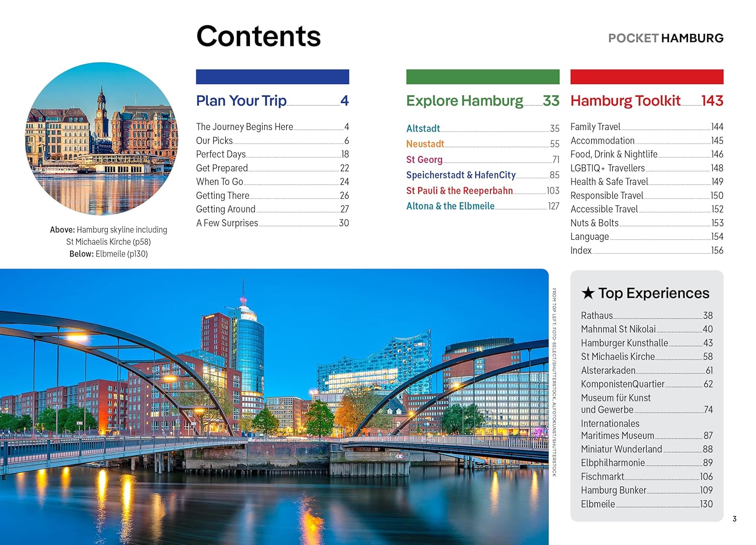Screen dimensions: 756x545
Task: Jump to Miniatur Wunderland in Top Experiences
Action: coord(621,449)
